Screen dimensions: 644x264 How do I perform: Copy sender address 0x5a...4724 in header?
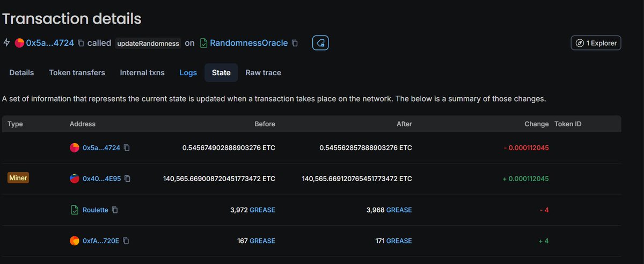click(80, 43)
